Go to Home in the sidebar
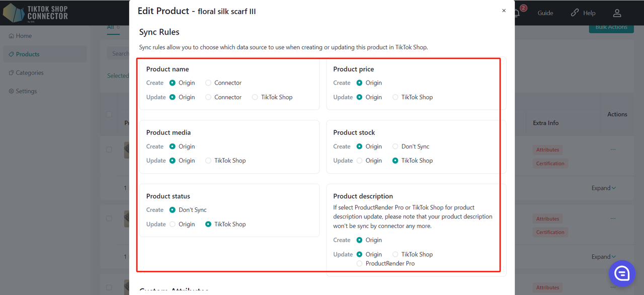This screenshot has height=295, width=644. pyautogui.click(x=20, y=36)
